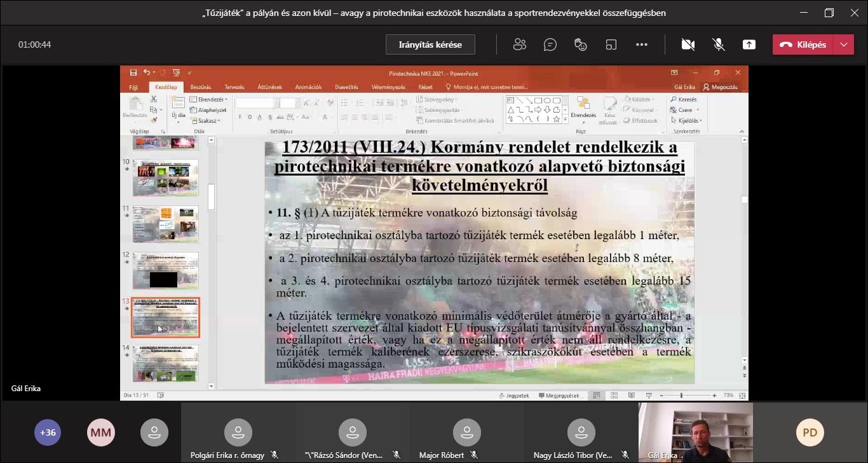Toggle the Jegyzetek notes pane
Viewport: 868px width, 463px height.
click(514, 396)
